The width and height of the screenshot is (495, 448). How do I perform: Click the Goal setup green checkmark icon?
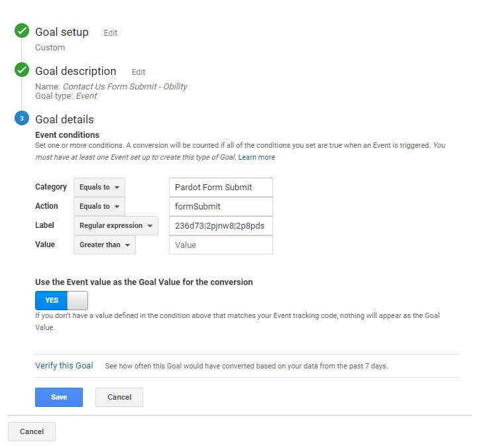click(22, 31)
